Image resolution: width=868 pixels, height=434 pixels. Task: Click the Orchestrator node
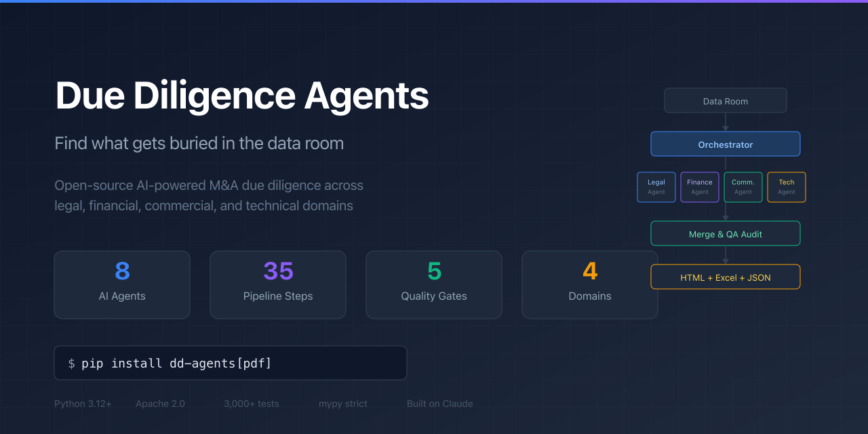[725, 144]
